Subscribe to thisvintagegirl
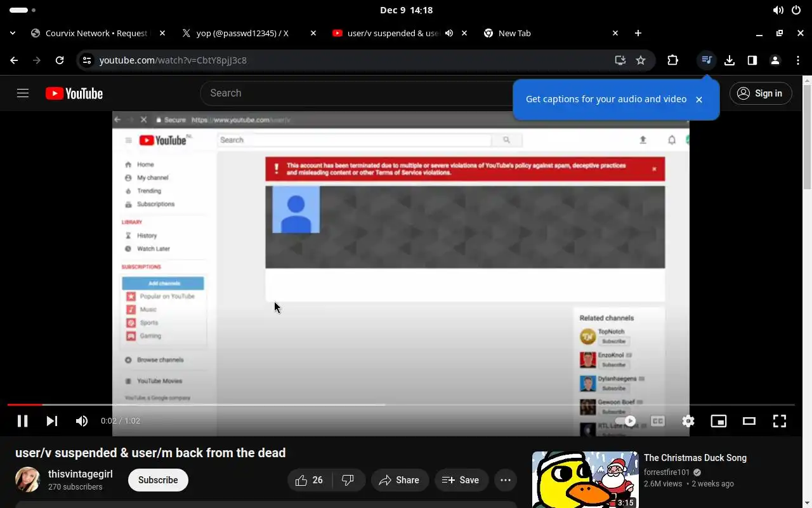This screenshot has width=812, height=508. [158, 480]
